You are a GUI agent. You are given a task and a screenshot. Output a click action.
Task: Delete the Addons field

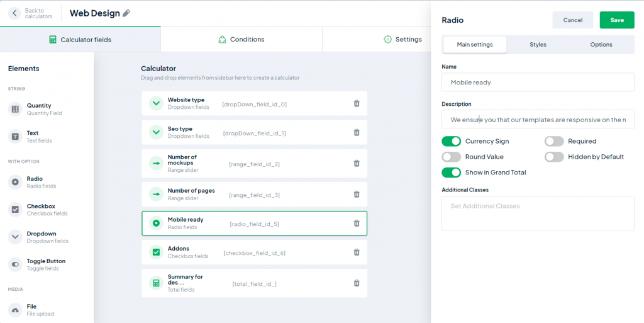[357, 252]
